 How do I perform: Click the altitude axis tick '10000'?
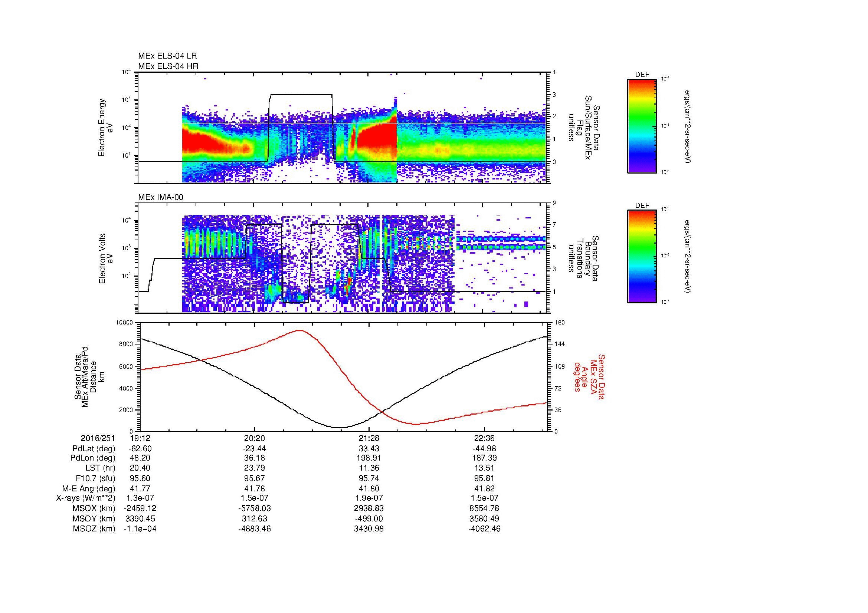coord(125,323)
